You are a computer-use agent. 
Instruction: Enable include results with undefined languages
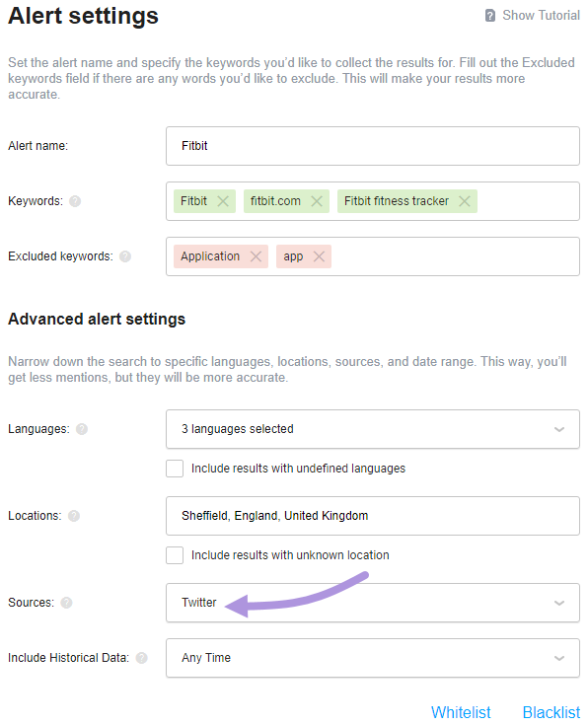click(x=175, y=469)
